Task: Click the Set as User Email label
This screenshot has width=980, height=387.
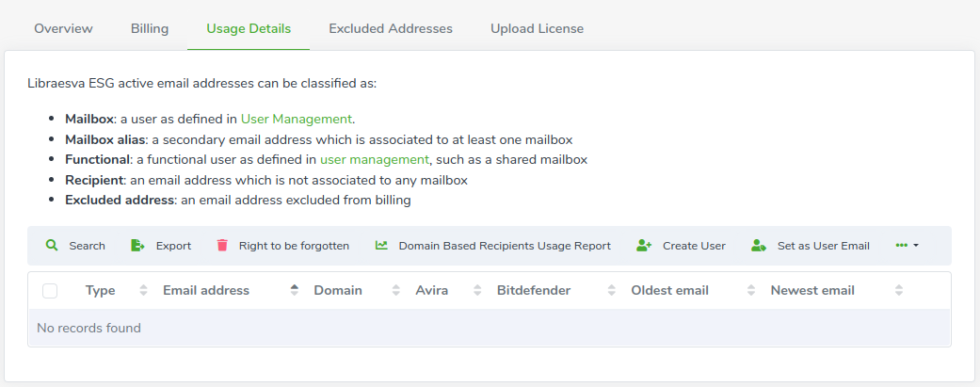Action: click(823, 246)
